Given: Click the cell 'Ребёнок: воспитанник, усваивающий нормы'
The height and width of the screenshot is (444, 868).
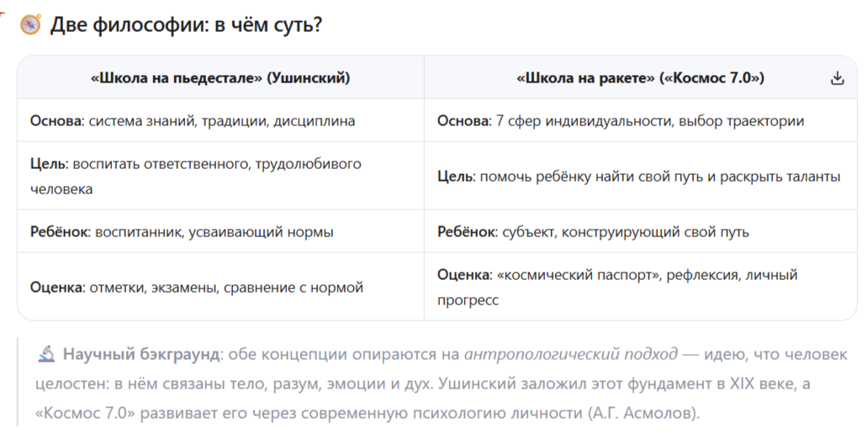Looking at the screenshot, I should pos(220,231).
